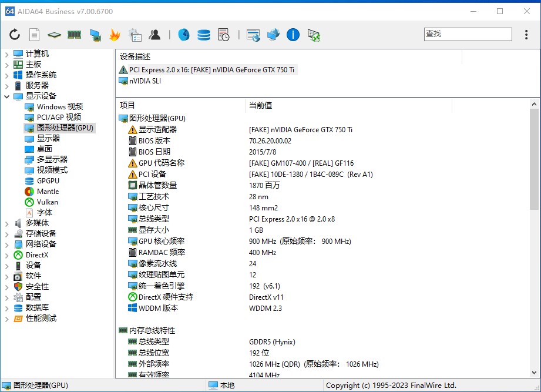Select the WDDM 版本 row
This screenshot has height=392, width=541.
(205, 309)
